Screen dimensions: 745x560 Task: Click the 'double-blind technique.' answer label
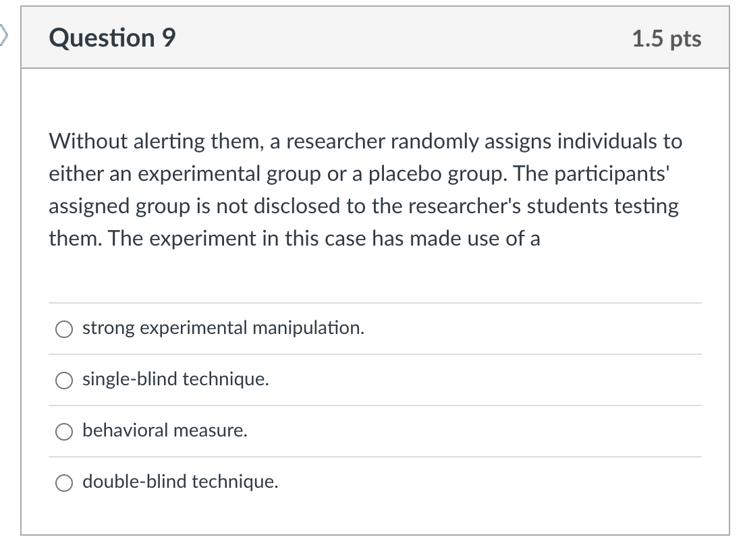[181, 482]
